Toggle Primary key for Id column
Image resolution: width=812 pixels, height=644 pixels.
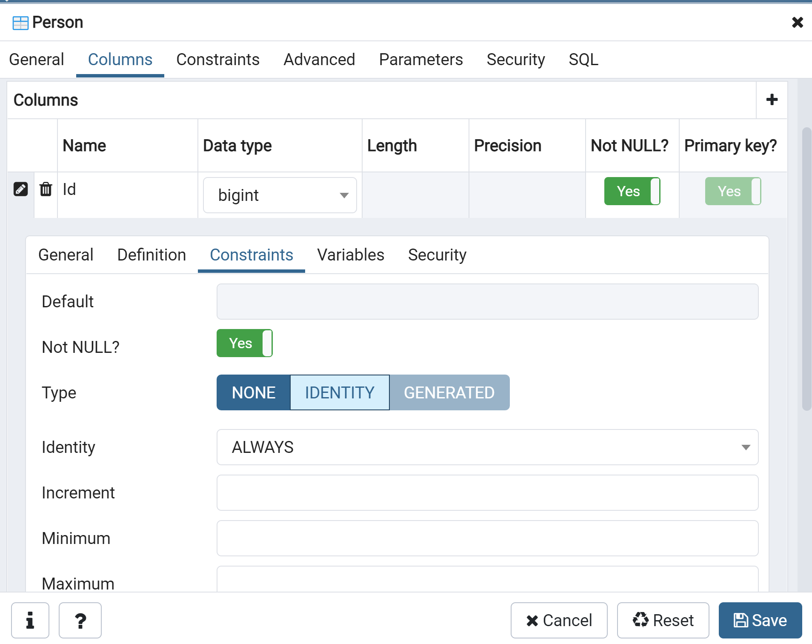click(x=732, y=191)
